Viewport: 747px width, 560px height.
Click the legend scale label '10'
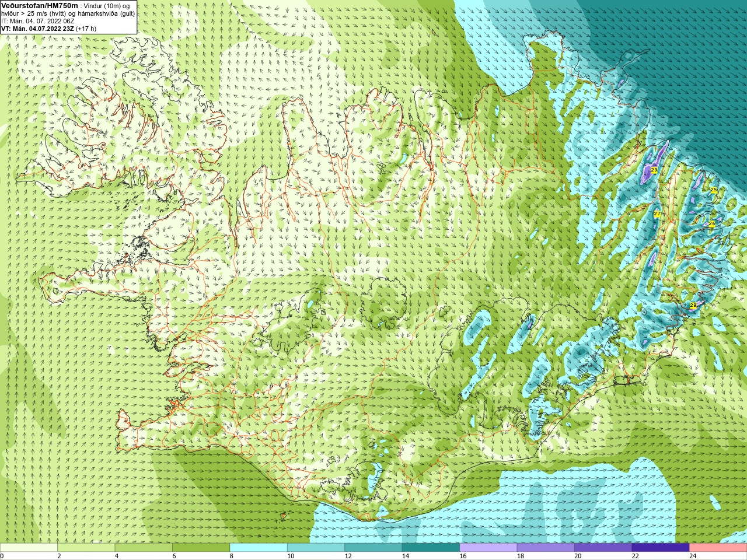click(x=291, y=556)
